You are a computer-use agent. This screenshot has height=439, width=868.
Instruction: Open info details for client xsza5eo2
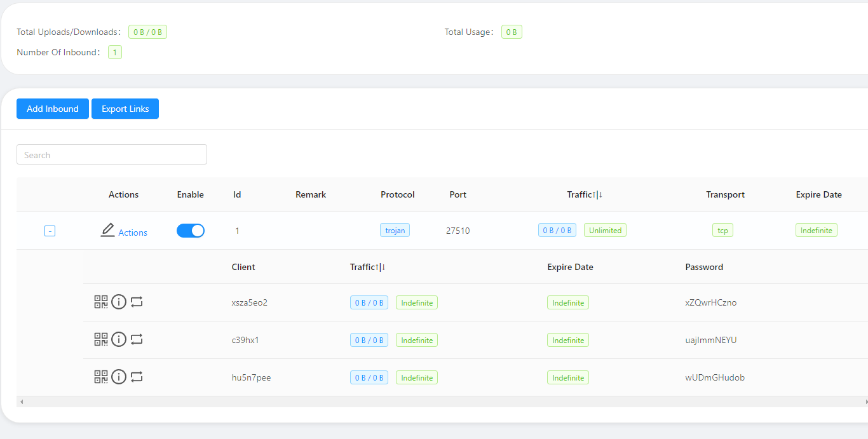(x=119, y=302)
